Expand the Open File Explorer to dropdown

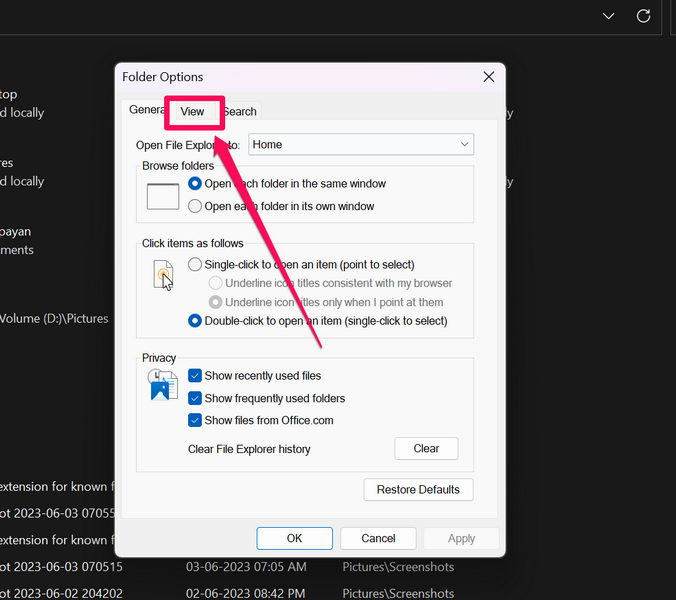pos(360,144)
